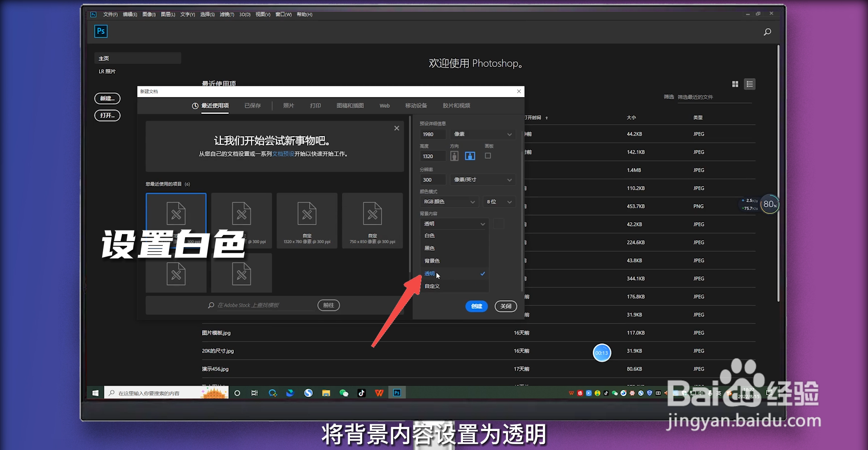868x450 pixels.
Task: Open the 8 位 bit depth dropdown
Action: (499, 202)
